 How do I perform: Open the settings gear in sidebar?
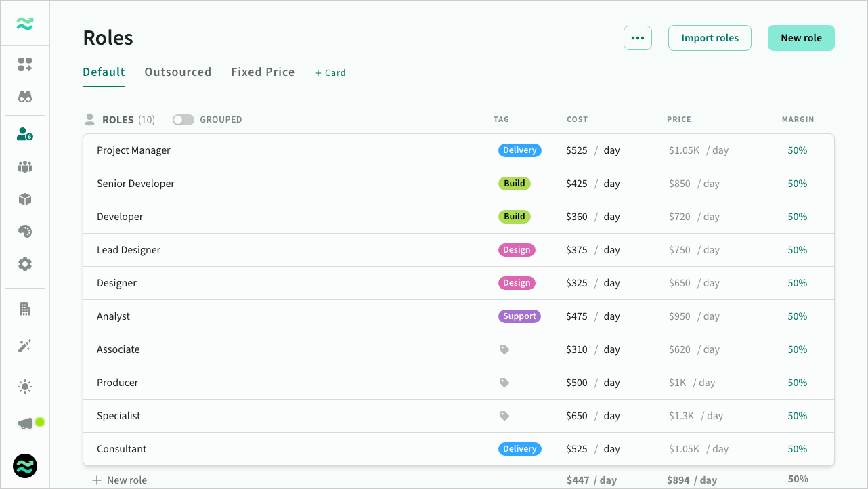(25, 264)
